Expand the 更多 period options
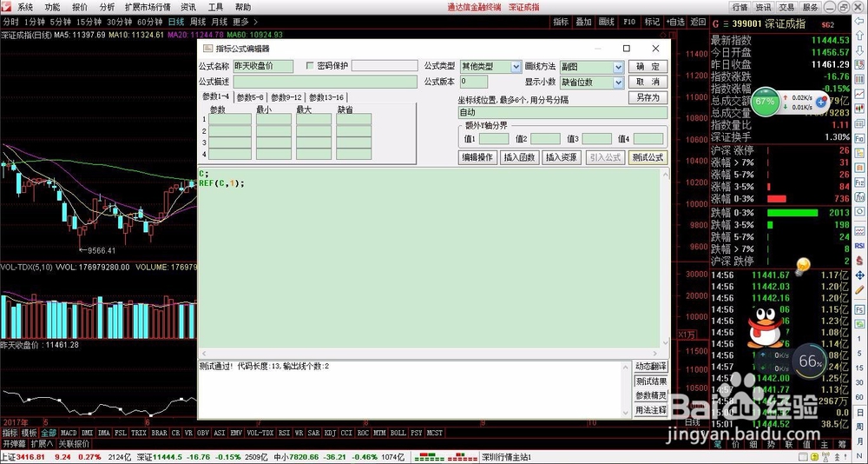Screen dimensions: 868x464 245,23
